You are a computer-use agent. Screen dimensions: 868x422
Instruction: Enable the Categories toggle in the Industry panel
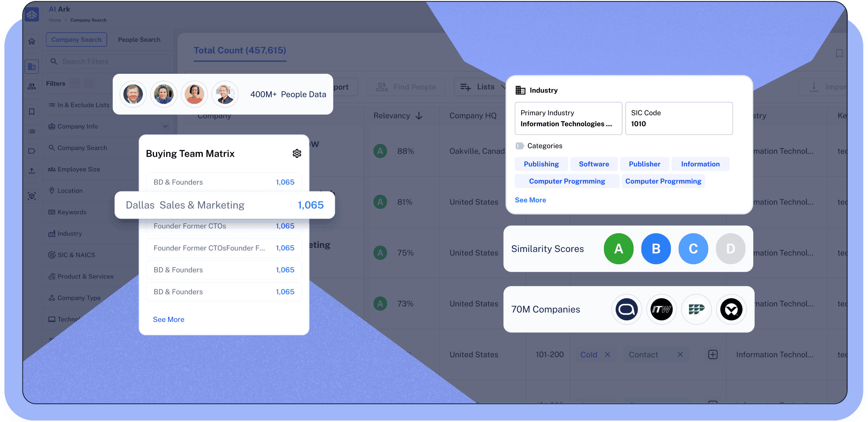tap(519, 146)
